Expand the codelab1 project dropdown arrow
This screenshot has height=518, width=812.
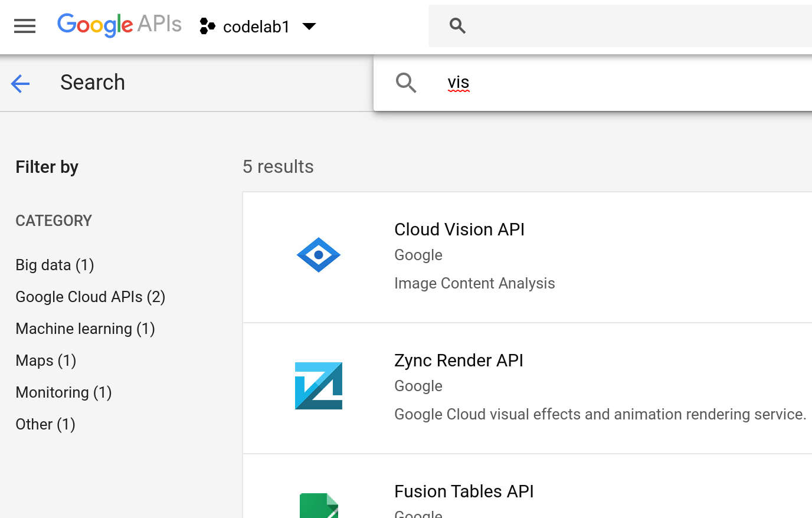click(309, 27)
